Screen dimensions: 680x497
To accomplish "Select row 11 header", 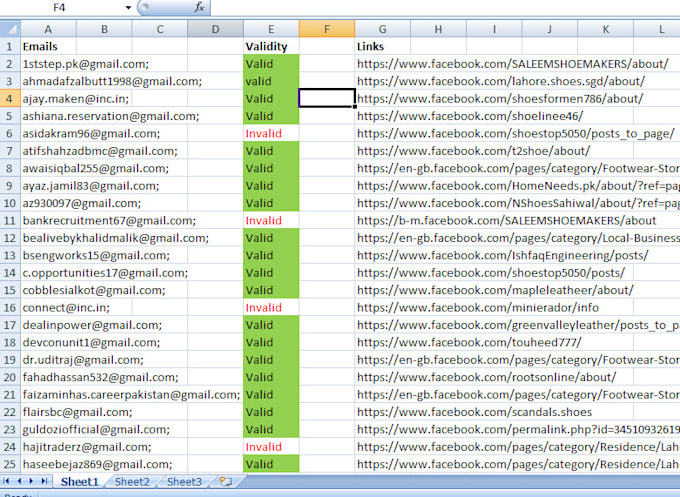I will (x=10, y=220).
